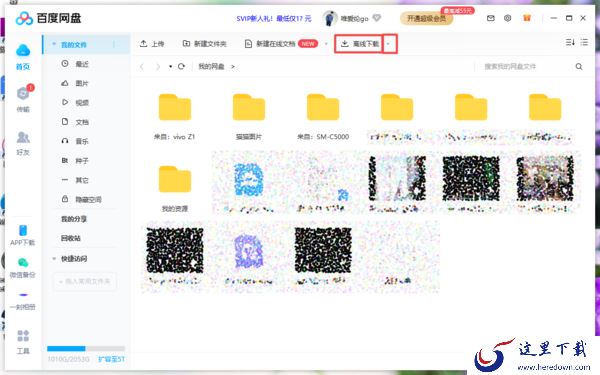Click the user avatar picture

pyautogui.click(x=329, y=18)
